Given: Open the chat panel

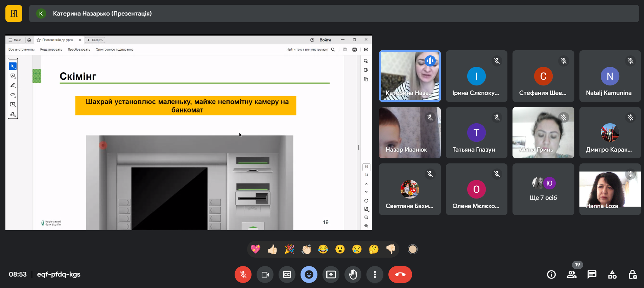Looking at the screenshot, I should point(592,274).
